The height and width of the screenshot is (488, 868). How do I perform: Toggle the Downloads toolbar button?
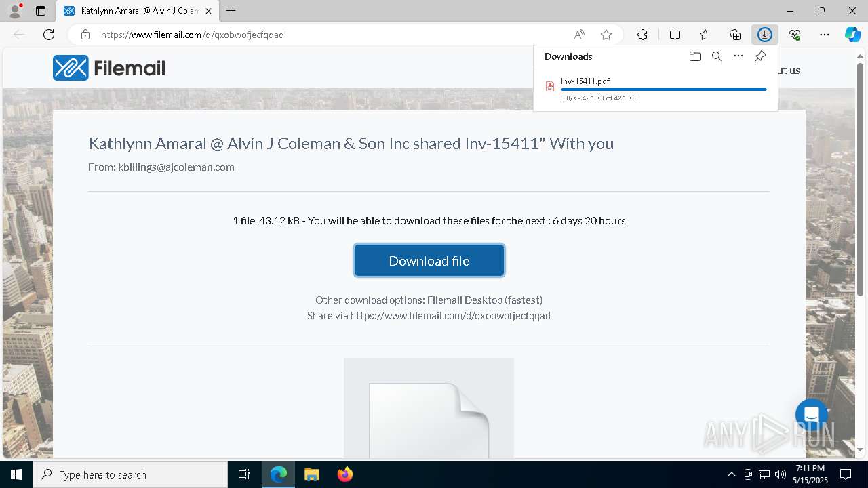pos(765,35)
